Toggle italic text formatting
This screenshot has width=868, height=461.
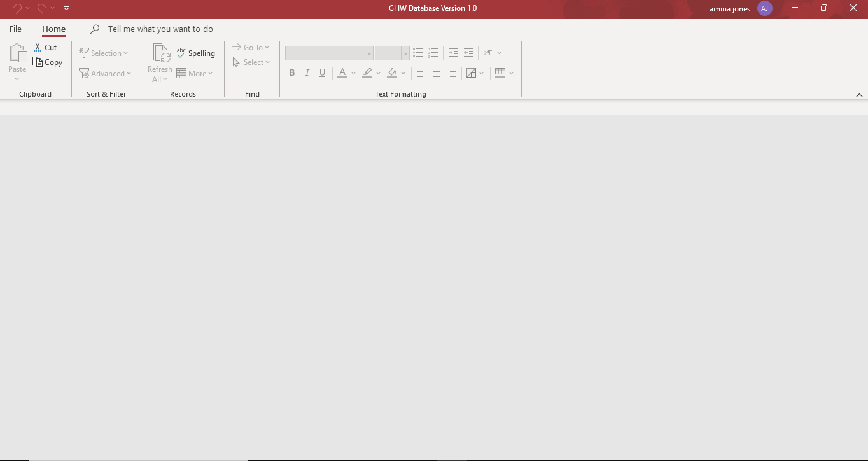[307, 73]
